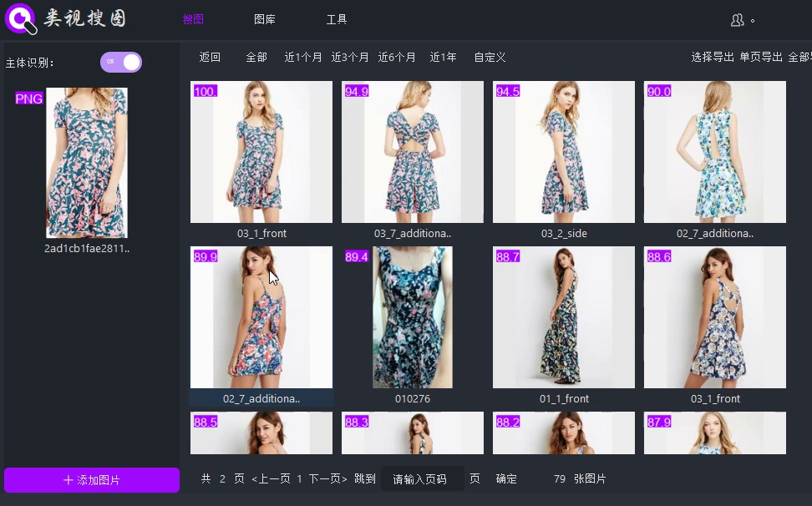Open the thumbnail scored 87.9
The width and height of the screenshot is (812, 506).
(715, 433)
